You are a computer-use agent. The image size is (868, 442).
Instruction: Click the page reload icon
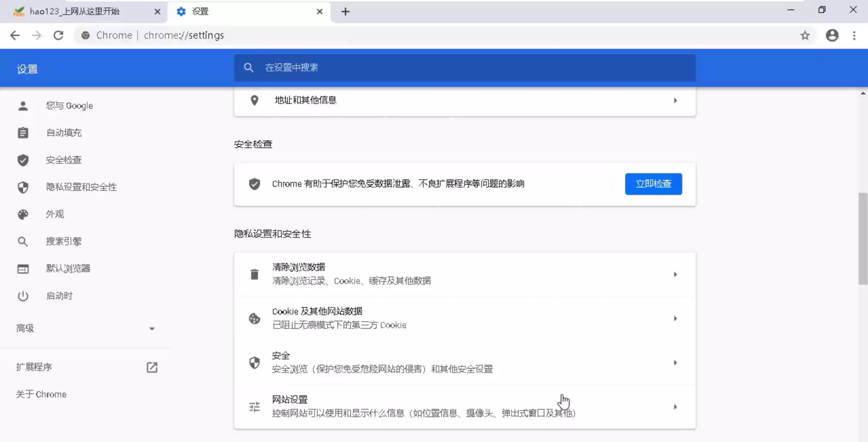click(x=58, y=35)
